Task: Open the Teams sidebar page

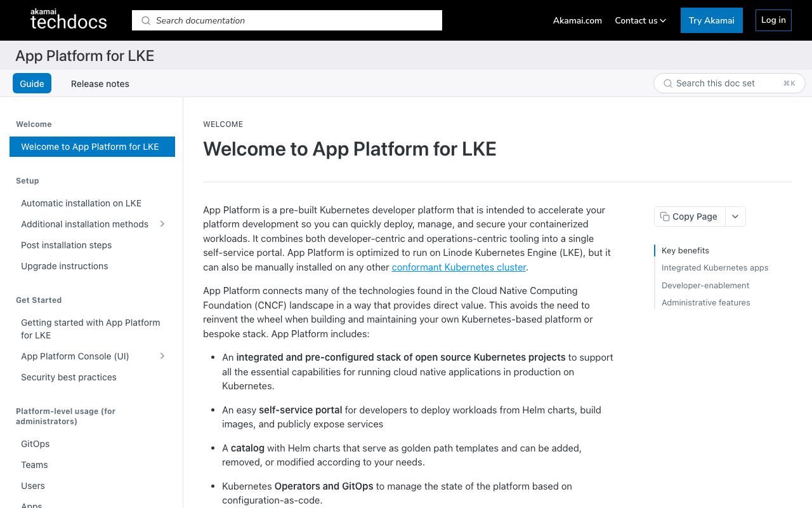Action: coord(34,465)
